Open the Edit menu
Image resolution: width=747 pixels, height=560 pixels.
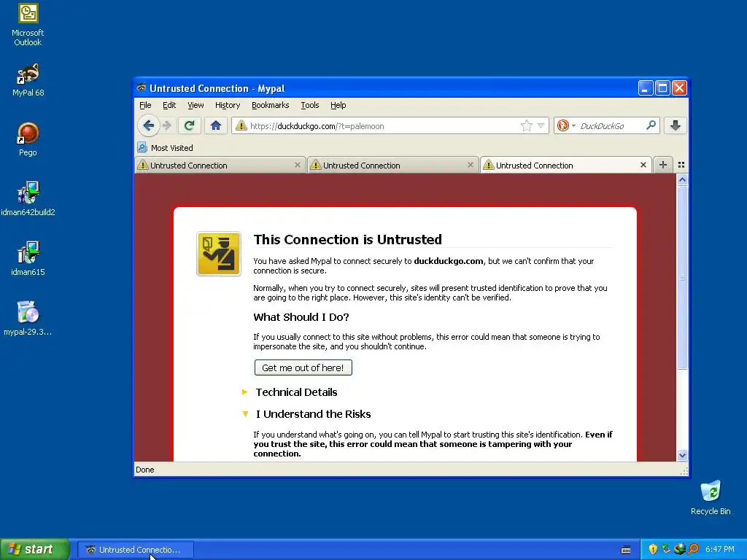coord(169,105)
